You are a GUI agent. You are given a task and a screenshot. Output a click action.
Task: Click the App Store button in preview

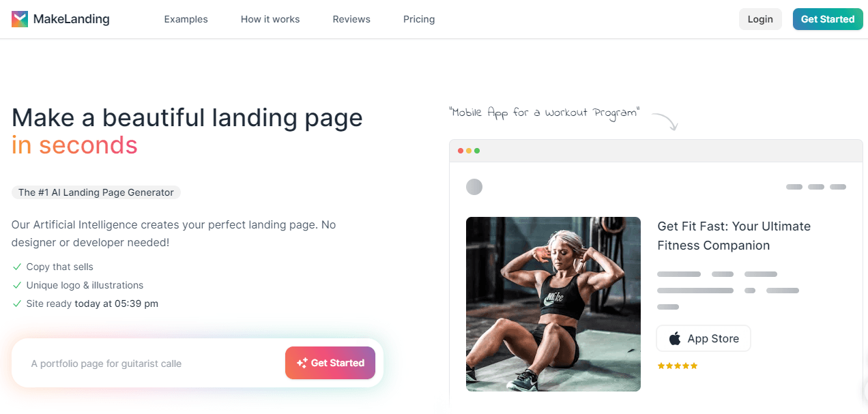pos(704,338)
